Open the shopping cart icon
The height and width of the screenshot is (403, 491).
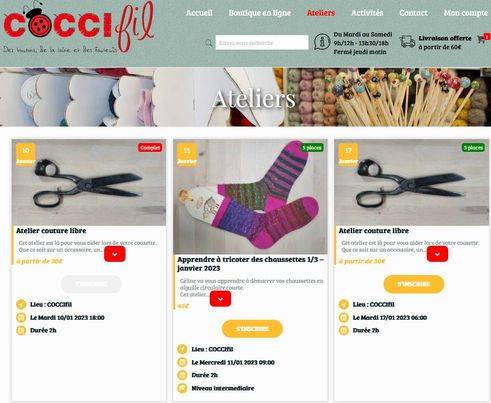click(482, 39)
